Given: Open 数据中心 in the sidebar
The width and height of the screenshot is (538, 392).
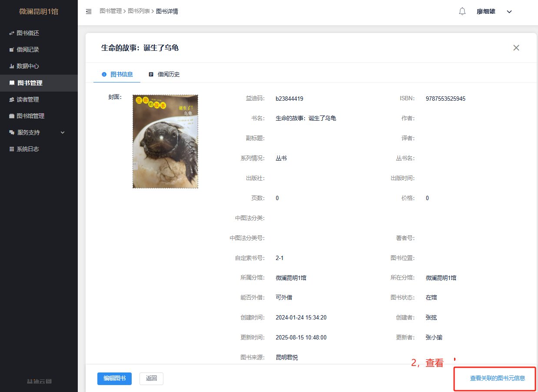Looking at the screenshot, I should click(x=28, y=66).
